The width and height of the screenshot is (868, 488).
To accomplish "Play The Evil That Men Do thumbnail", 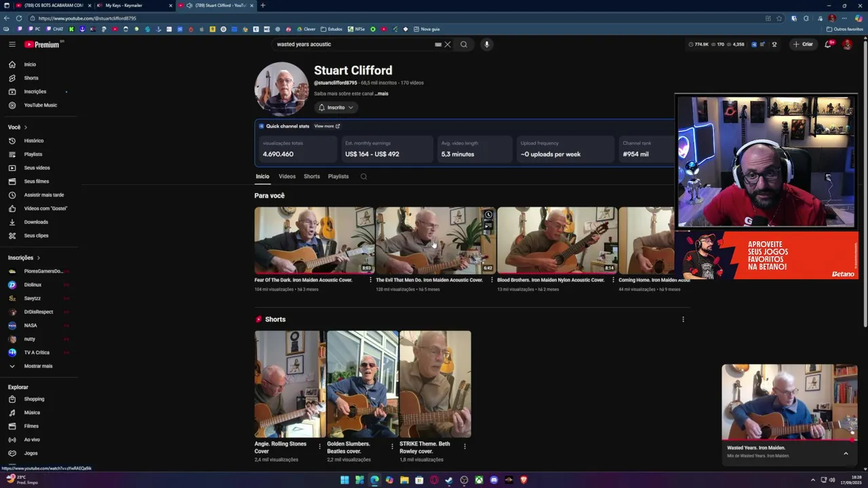I will [435, 241].
